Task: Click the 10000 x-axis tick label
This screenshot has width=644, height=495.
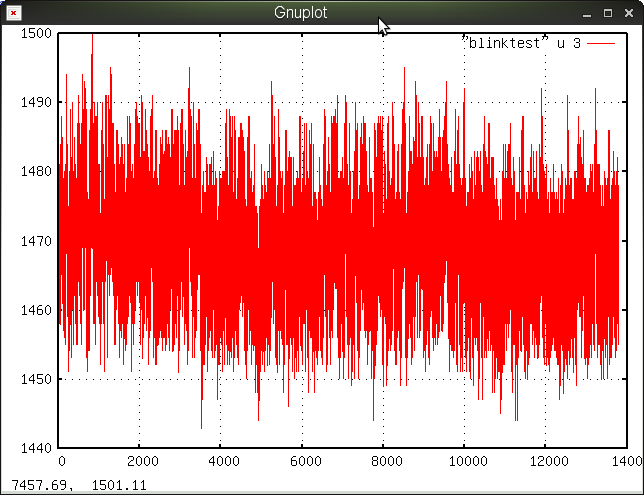Action: tap(463, 462)
